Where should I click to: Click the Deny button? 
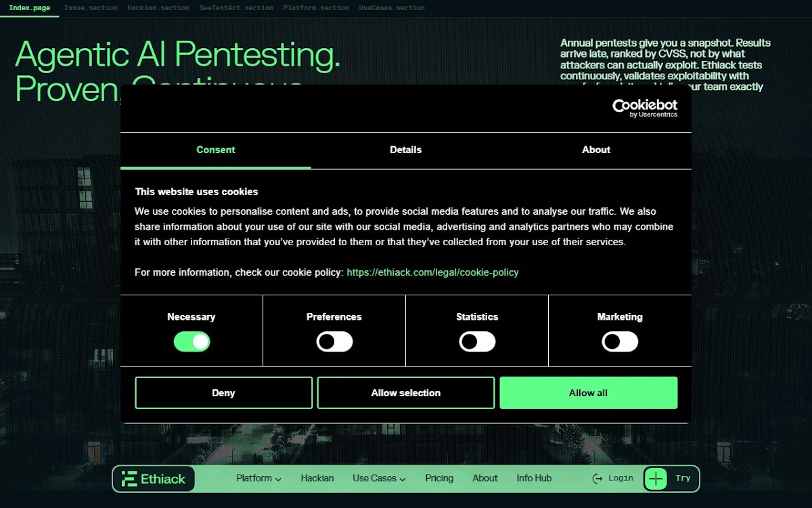(x=223, y=393)
